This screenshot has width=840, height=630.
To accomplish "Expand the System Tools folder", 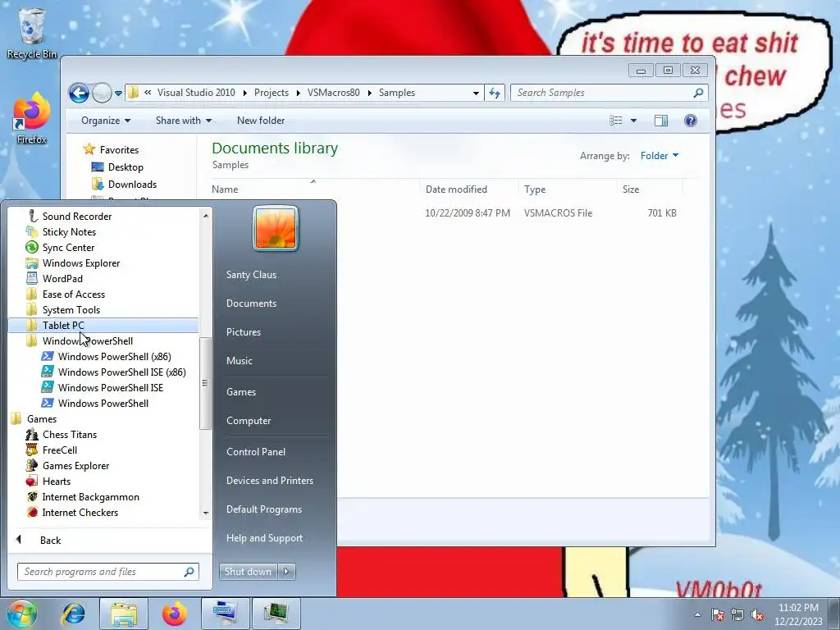I will [71, 309].
